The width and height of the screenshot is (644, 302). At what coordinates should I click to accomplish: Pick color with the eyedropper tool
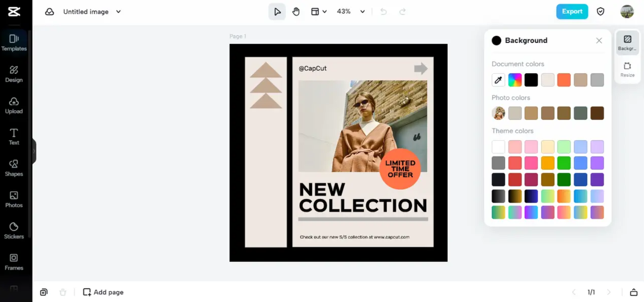pyautogui.click(x=498, y=80)
